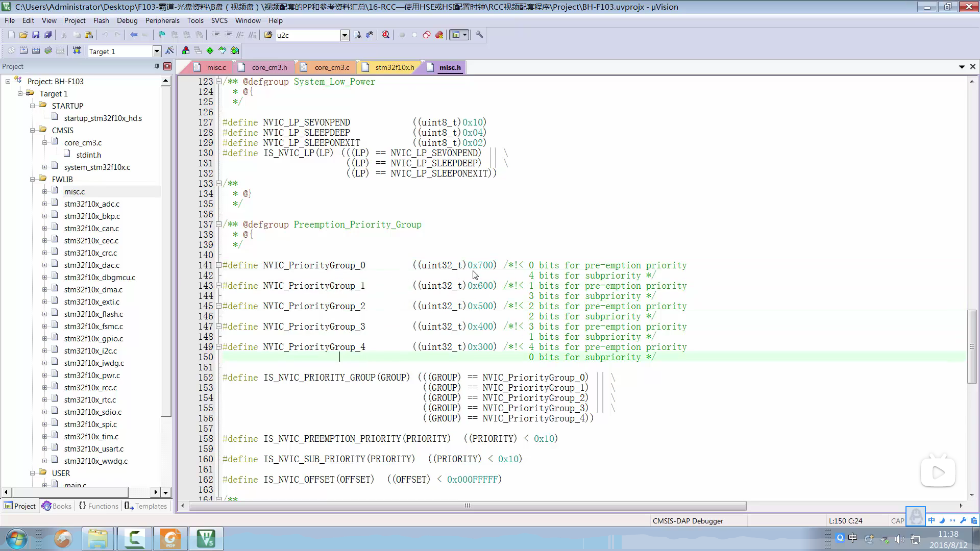Open the u2c find combo dropdown
This screenshot has width=980, height=551.
tap(345, 35)
